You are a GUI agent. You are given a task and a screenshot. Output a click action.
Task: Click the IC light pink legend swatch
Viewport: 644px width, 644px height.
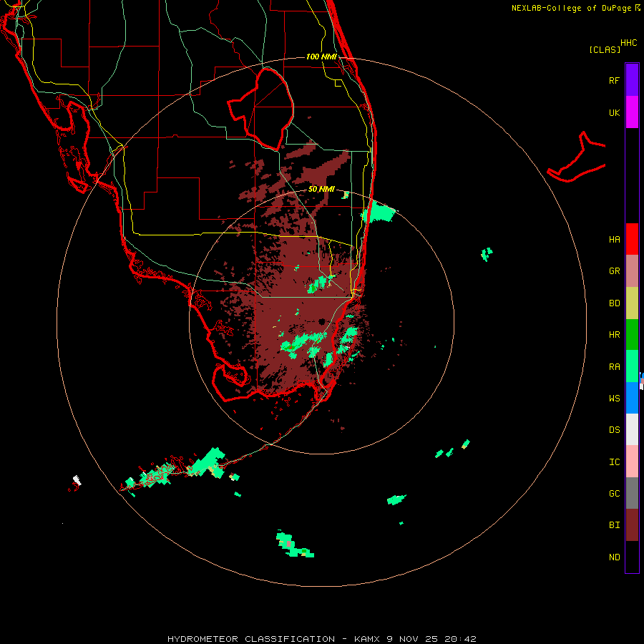(x=632, y=462)
